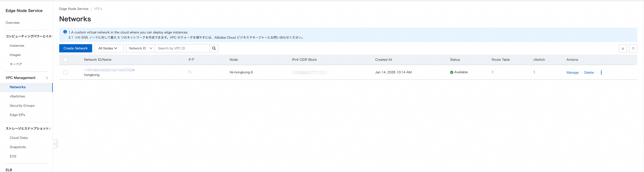
Task: Check the hongkong network row checkbox
Action: pyautogui.click(x=65, y=72)
